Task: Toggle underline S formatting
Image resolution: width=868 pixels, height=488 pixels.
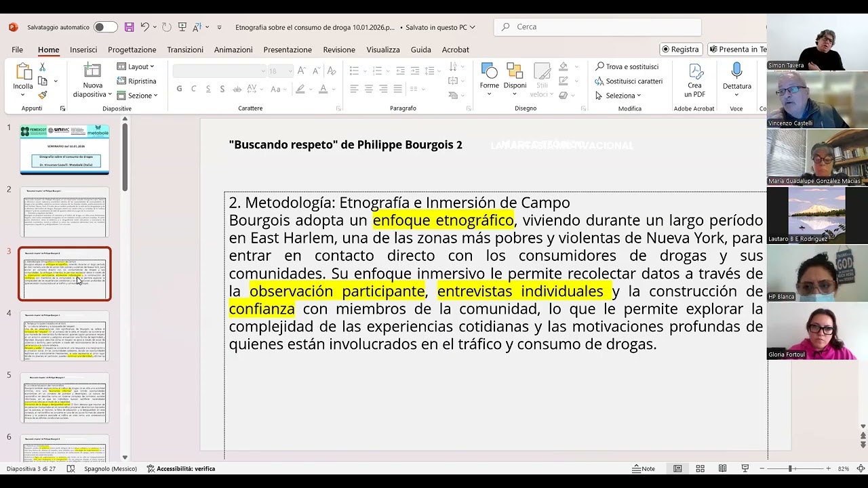Action: click(x=208, y=89)
